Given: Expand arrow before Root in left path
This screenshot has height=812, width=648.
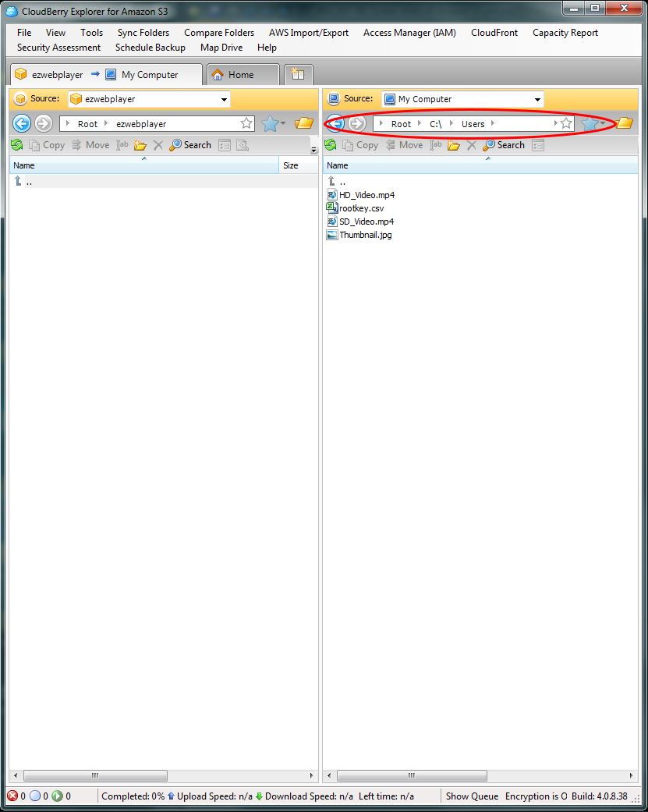Looking at the screenshot, I should pos(68,123).
